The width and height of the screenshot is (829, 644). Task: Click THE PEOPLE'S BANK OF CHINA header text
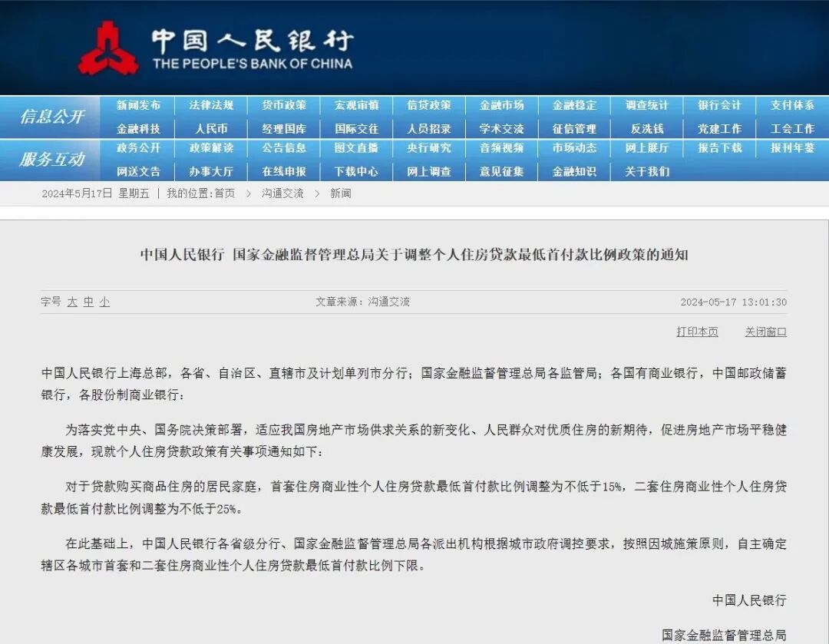(x=253, y=64)
